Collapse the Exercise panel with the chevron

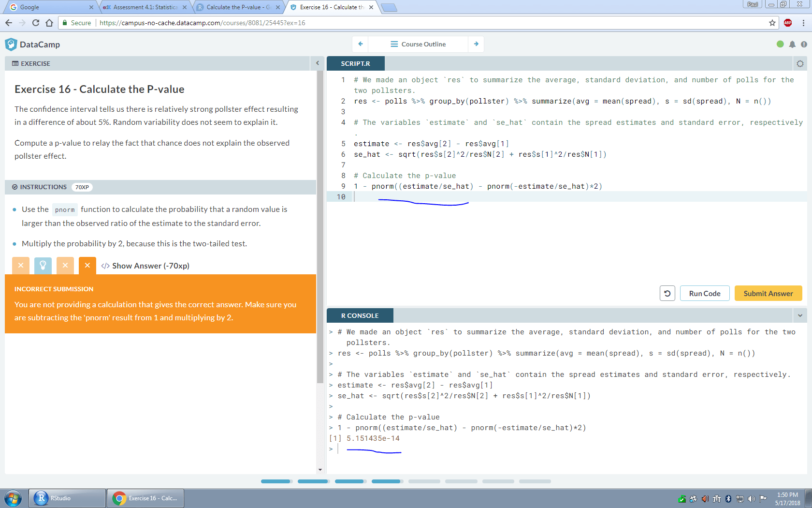[x=318, y=63]
